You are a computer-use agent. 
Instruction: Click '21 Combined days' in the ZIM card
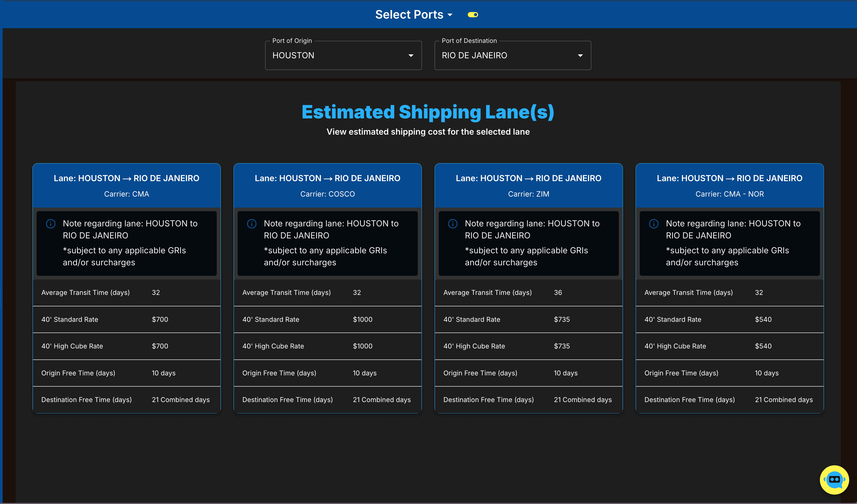click(x=582, y=400)
